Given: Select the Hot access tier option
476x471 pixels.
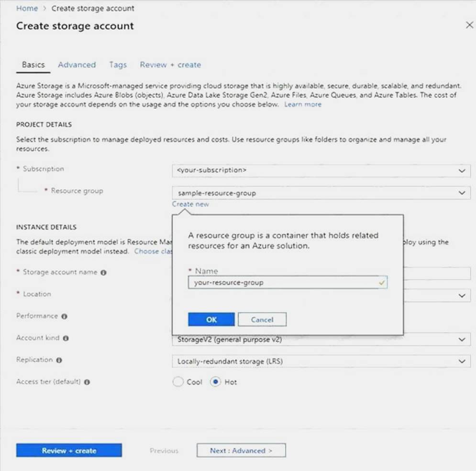Looking at the screenshot, I should click(215, 382).
